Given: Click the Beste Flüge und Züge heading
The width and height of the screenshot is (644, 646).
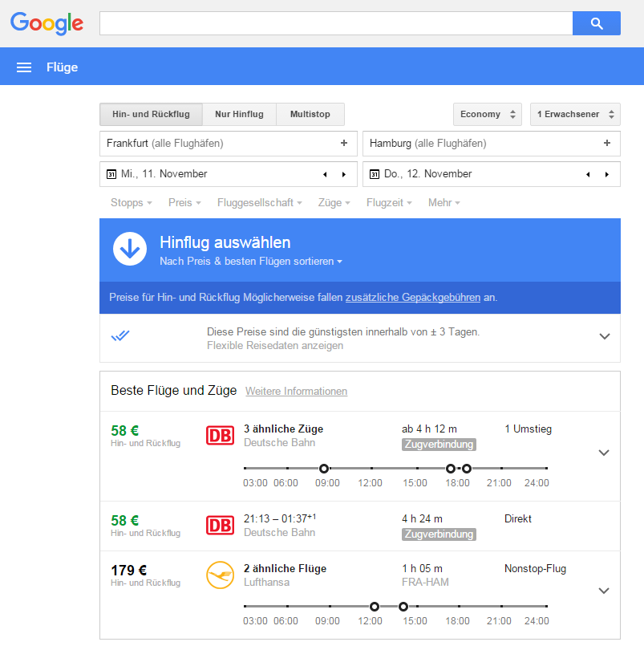Looking at the screenshot, I should (x=174, y=391).
